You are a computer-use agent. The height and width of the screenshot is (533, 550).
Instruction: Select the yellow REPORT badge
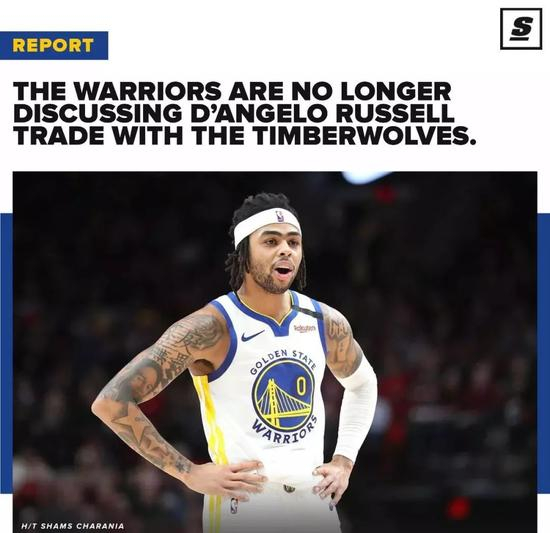[x=54, y=46]
